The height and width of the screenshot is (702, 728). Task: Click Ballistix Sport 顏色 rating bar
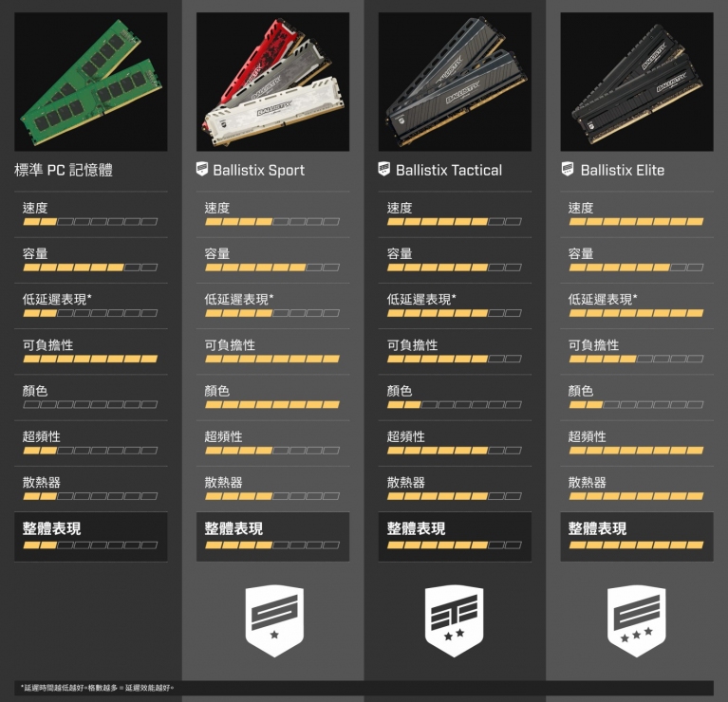pos(272,404)
